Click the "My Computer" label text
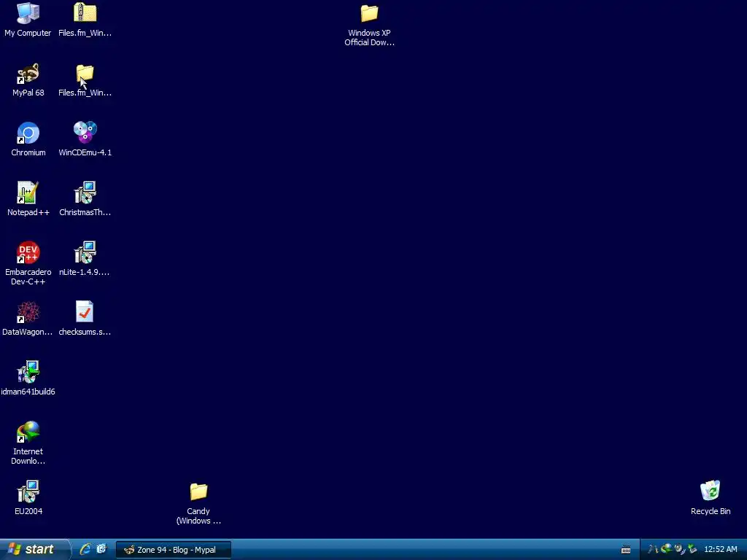This screenshot has width=747, height=560. tap(28, 33)
